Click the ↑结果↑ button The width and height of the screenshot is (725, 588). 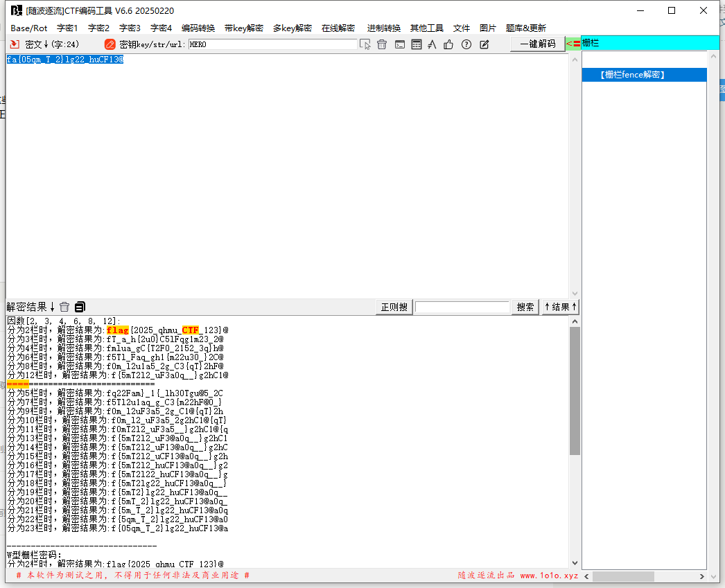[560, 307]
